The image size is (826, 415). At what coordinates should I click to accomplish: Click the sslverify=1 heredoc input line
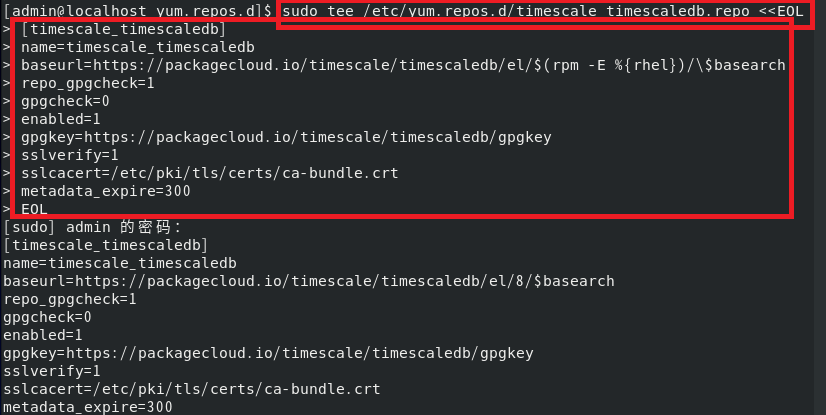(x=70, y=155)
